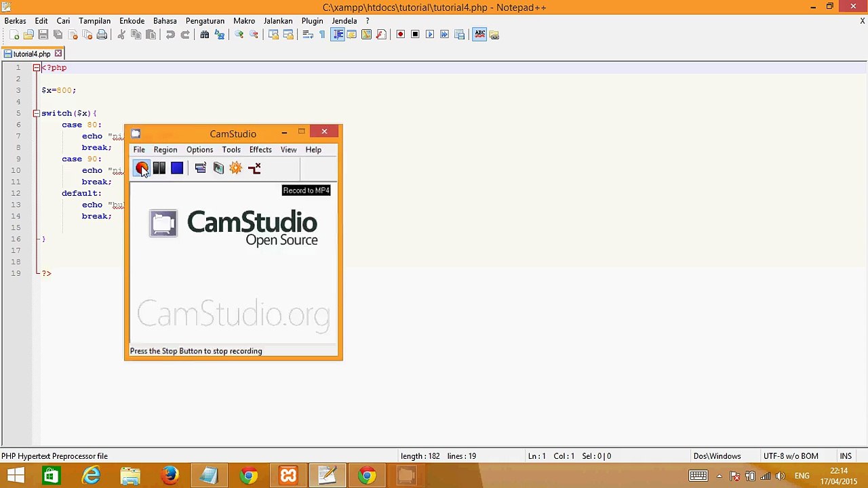Click the CamStudio red shortcut-keys toolbar icon
Image resolution: width=868 pixels, height=488 pixels.
pyautogui.click(x=254, y=168)
